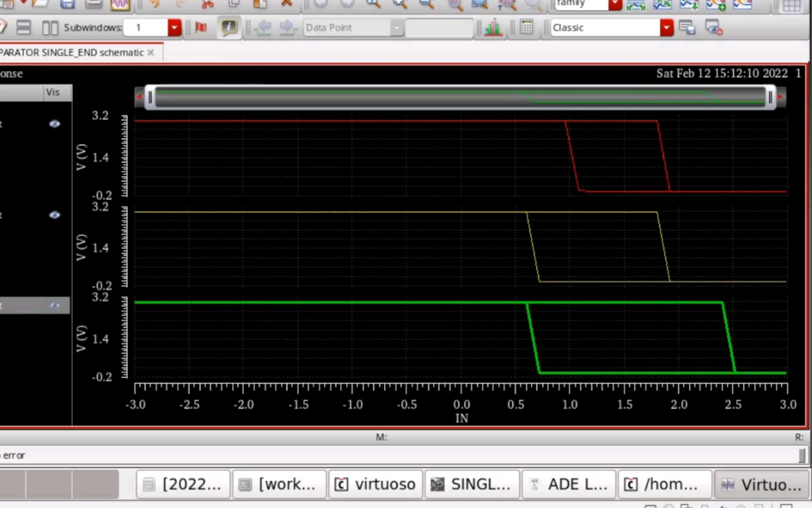
Task: Toggle the info tooltip icon
Action: (x=229, y=27)
